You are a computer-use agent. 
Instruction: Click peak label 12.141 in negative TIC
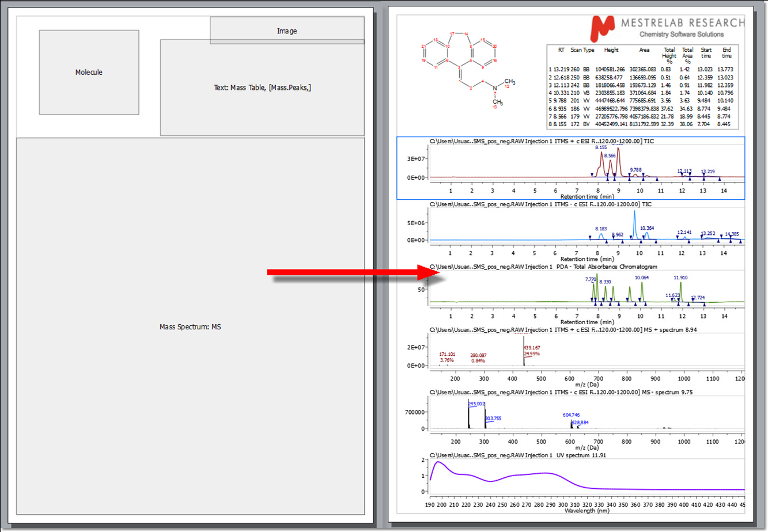[x=684, y=232]
